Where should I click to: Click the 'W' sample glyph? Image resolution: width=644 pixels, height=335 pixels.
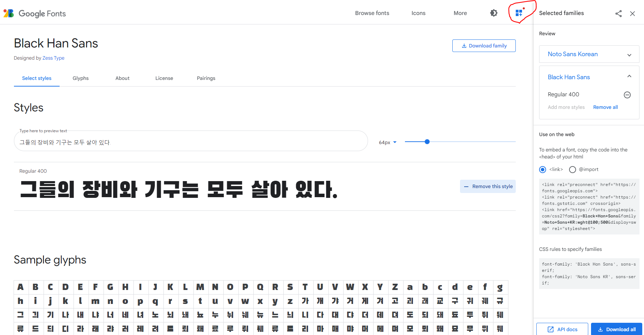350,287
